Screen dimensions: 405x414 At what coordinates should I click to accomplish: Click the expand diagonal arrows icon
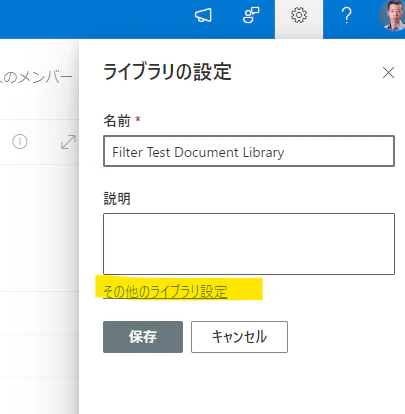point(68,142)
